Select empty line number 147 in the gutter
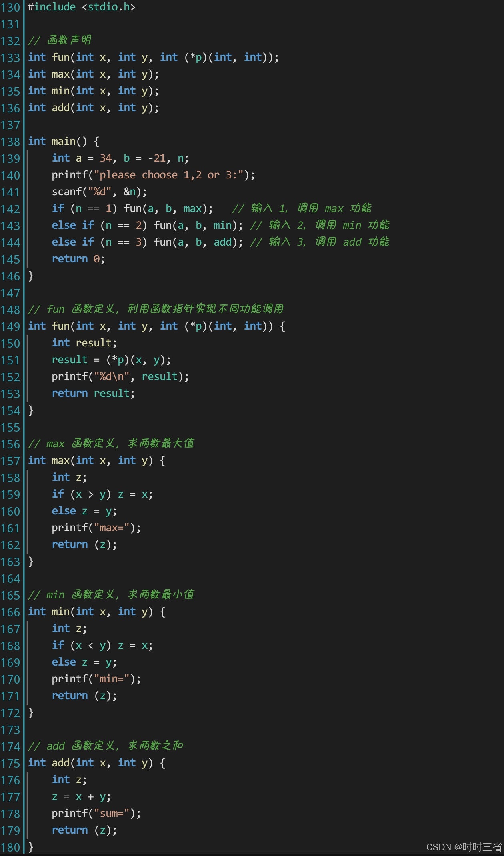 click(x=10, y=293)
